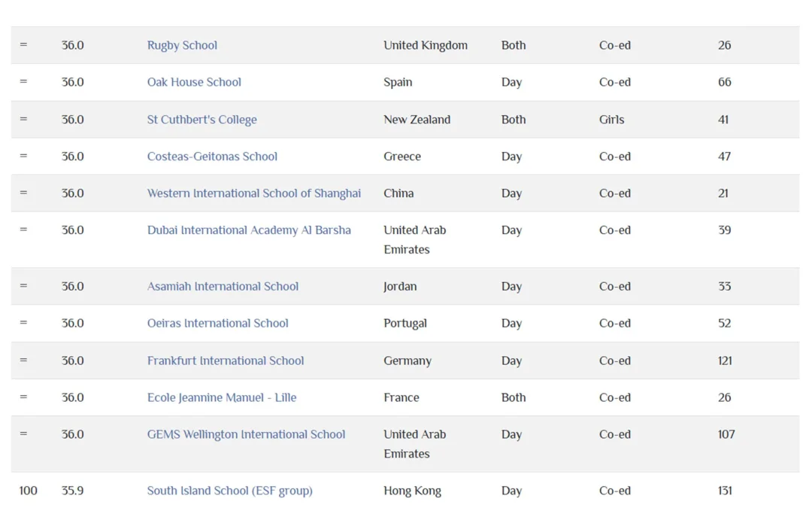Select the Germany country cell
Screen dimensions: 812x523
click(407, 360)
